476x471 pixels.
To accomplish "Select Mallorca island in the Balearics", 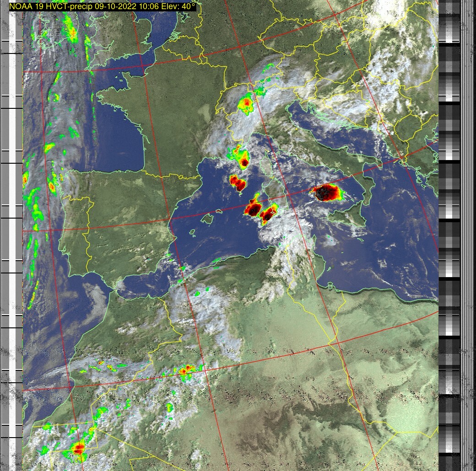I will tap(207, 219).
